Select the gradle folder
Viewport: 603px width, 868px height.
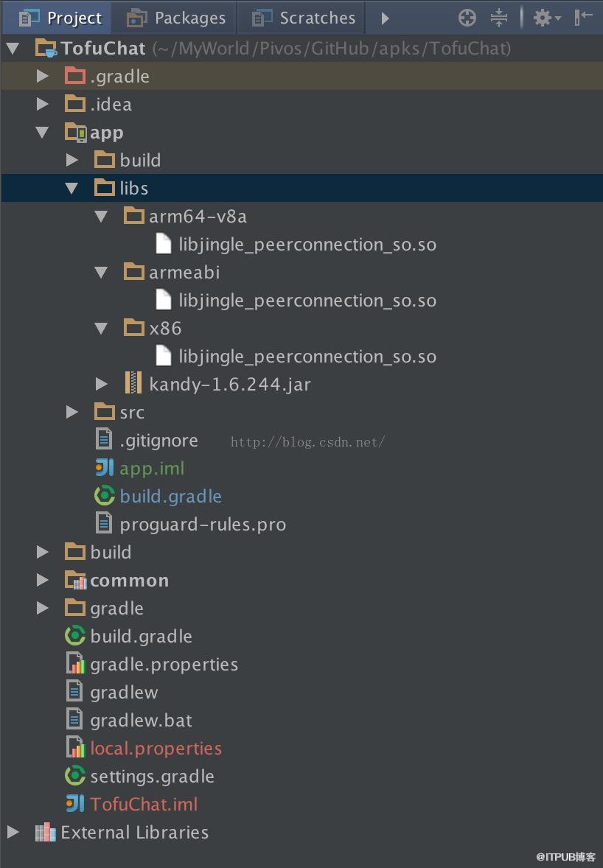116,608
